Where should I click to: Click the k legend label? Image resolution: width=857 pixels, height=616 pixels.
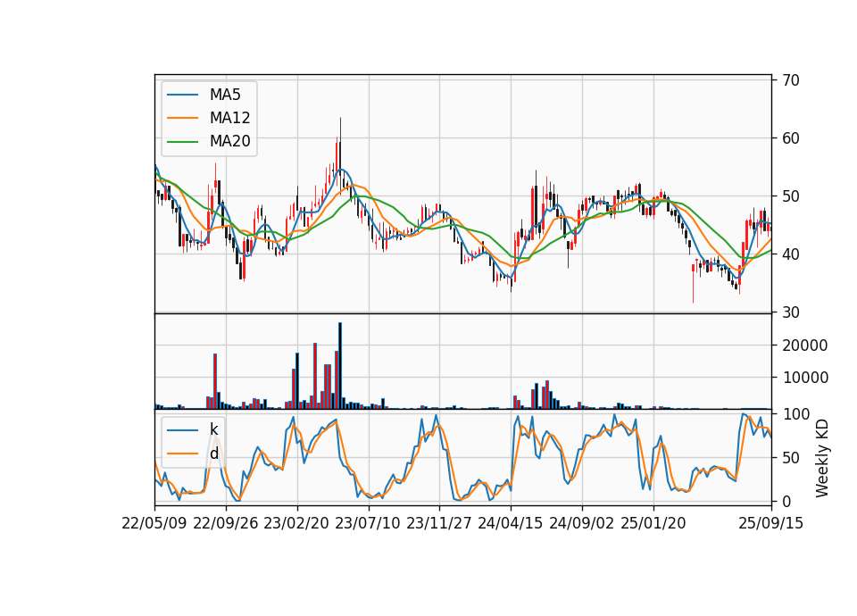pos(213,429)
